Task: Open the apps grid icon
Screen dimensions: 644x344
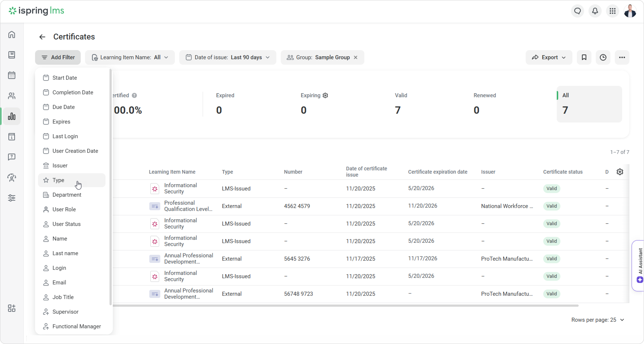Action: pos(612,11)
